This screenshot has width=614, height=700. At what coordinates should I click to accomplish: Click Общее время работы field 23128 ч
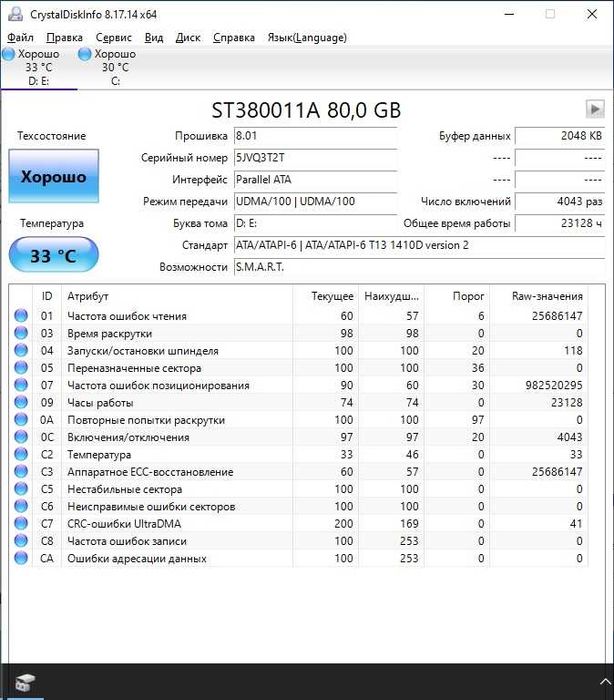point(560,223)
